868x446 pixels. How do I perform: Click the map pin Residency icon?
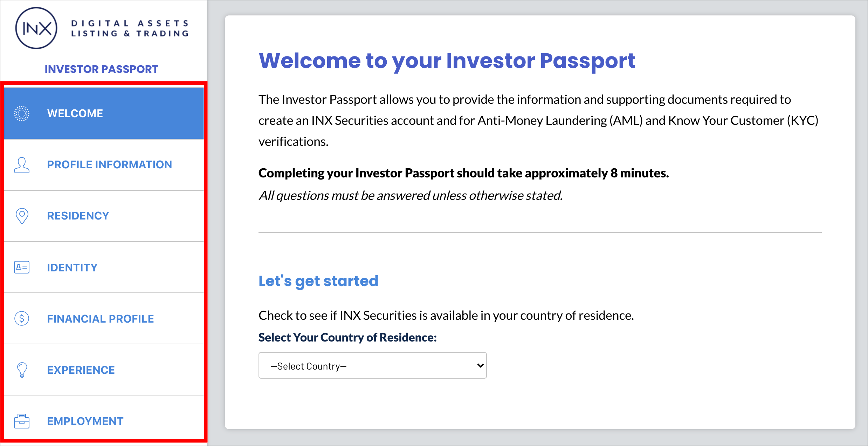pyautogui.click(x=22, y=216)
